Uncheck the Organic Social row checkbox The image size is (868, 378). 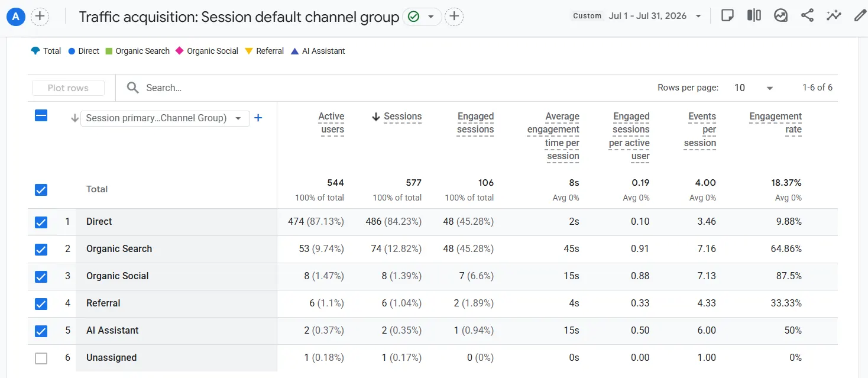coord(41,277)
